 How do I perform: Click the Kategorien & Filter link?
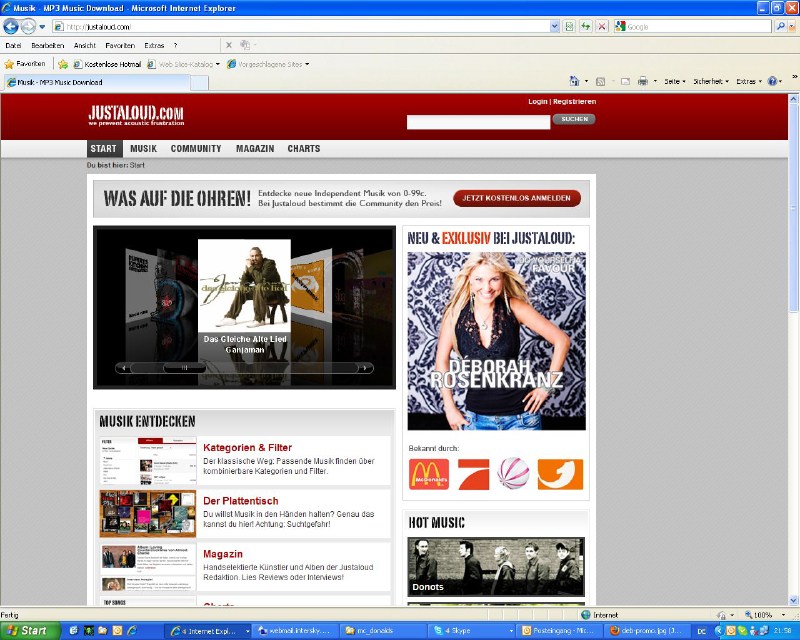pyautogui.click(x=247, y=447)
